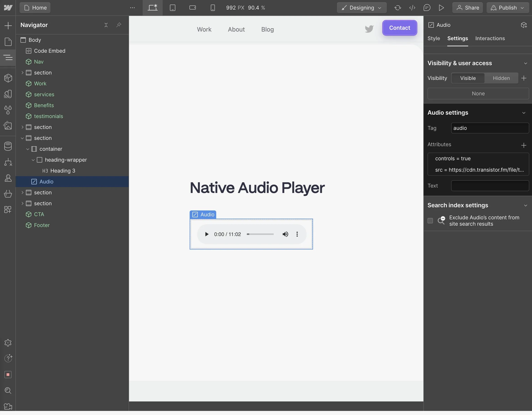Mute the audio player volume

(285, 234)
